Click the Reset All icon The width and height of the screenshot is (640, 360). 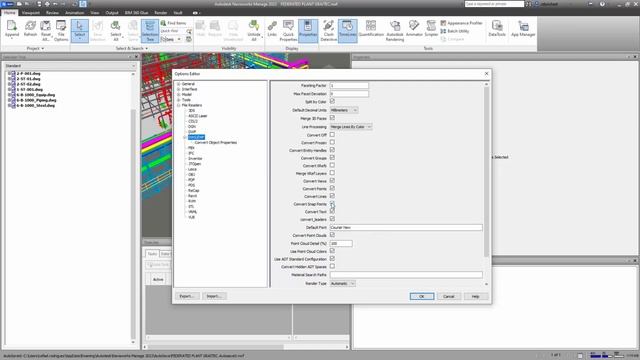coord(46,30)
